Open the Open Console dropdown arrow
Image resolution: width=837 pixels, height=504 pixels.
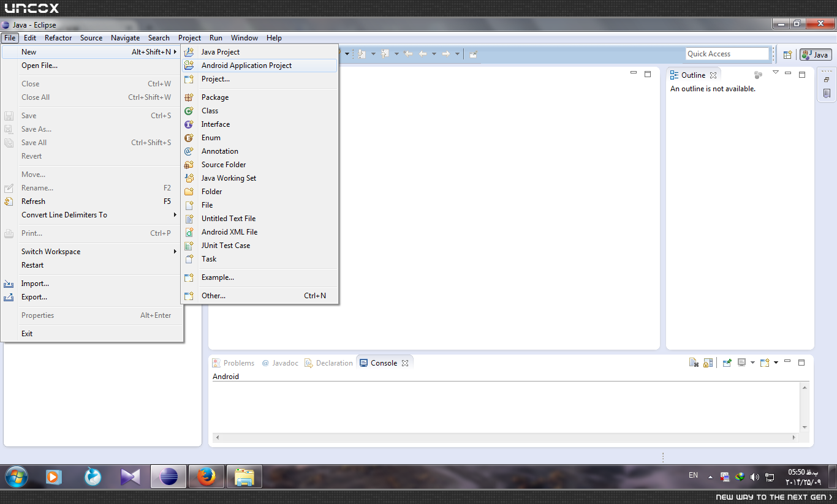point(776,363)
